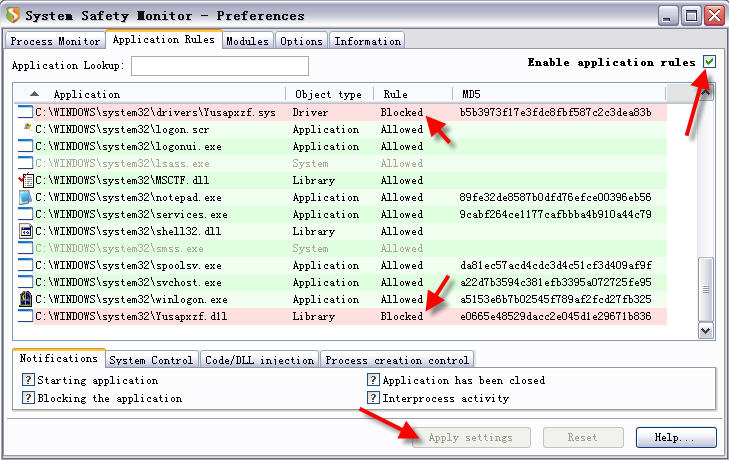This screenshot has width=729, height=460.
Task: Click the logon.scr file icon
Action: (x=27, y=129)
